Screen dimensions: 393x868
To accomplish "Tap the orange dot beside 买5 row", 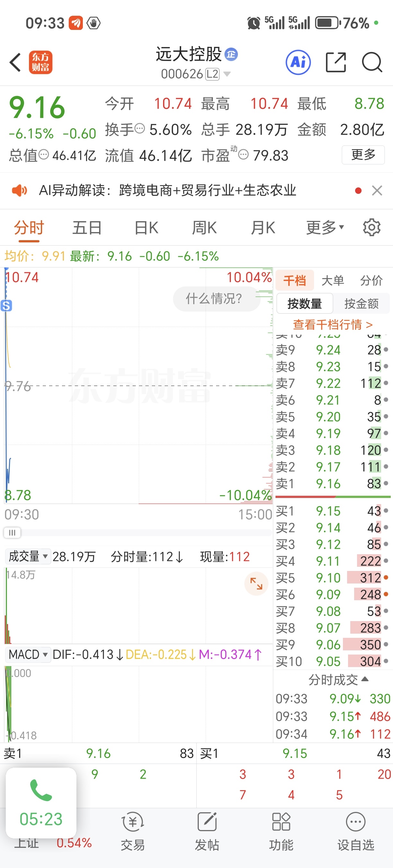I will click(386, 578).
